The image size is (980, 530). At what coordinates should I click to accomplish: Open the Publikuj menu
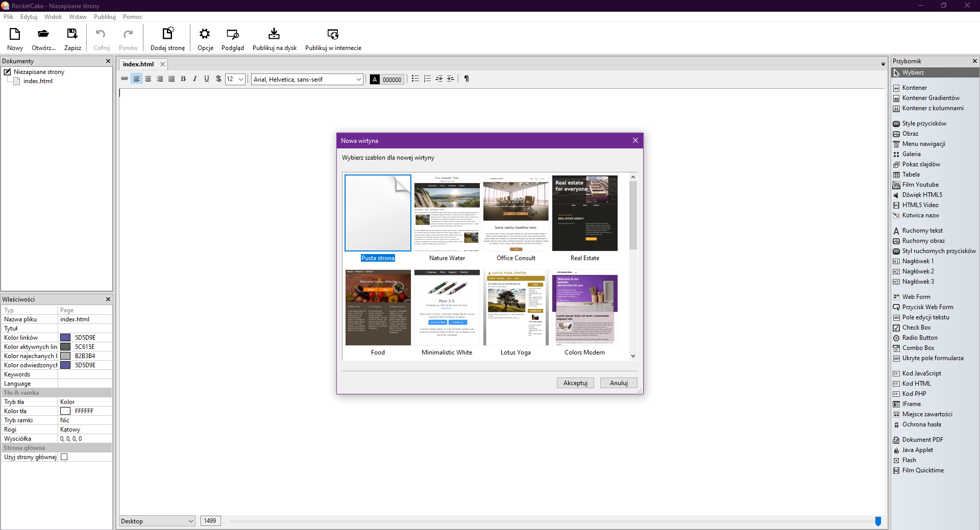coord(105,17)
